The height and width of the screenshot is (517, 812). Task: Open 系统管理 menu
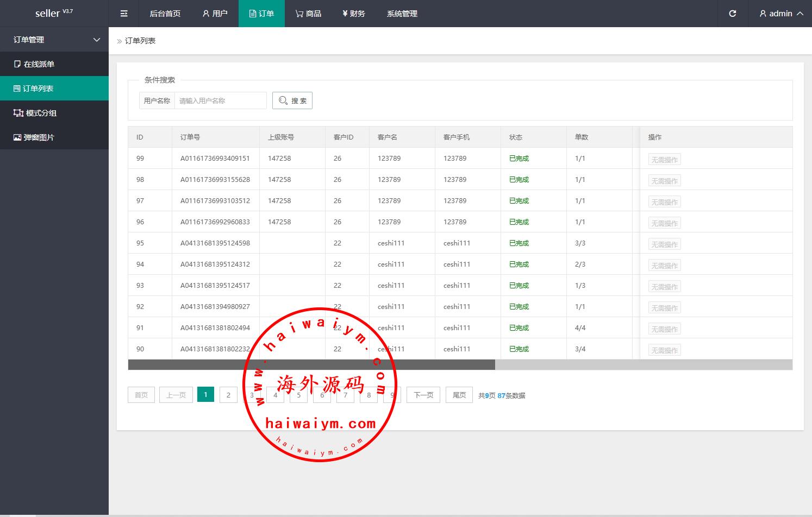(402, 14)
